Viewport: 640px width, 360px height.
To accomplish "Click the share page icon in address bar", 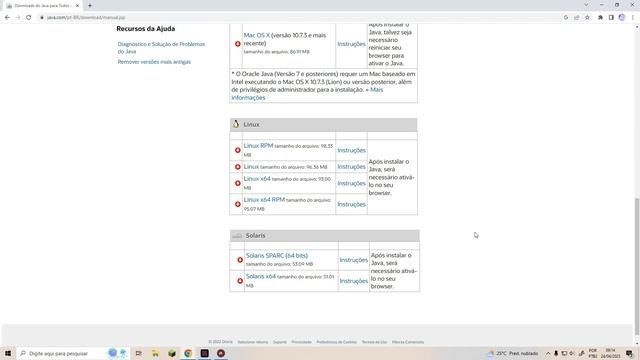I will coord(577,18).
